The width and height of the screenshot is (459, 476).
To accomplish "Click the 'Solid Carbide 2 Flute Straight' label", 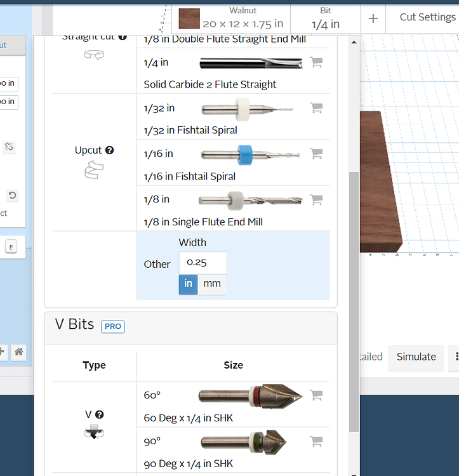I will pos(210,84).
